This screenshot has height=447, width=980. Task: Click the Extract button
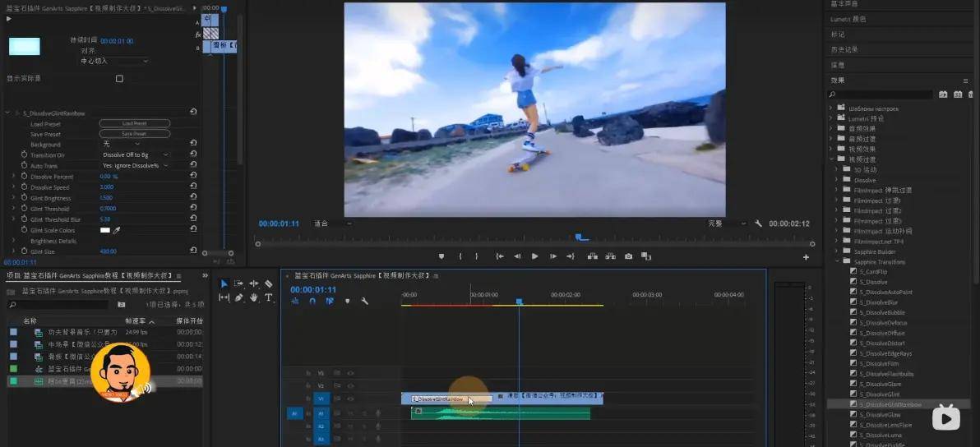[611, 256]
